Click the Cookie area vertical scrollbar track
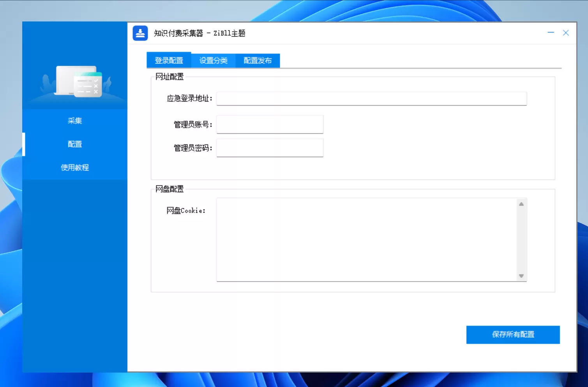This screenshot has height=387, width=588. (x=521, y=240)
